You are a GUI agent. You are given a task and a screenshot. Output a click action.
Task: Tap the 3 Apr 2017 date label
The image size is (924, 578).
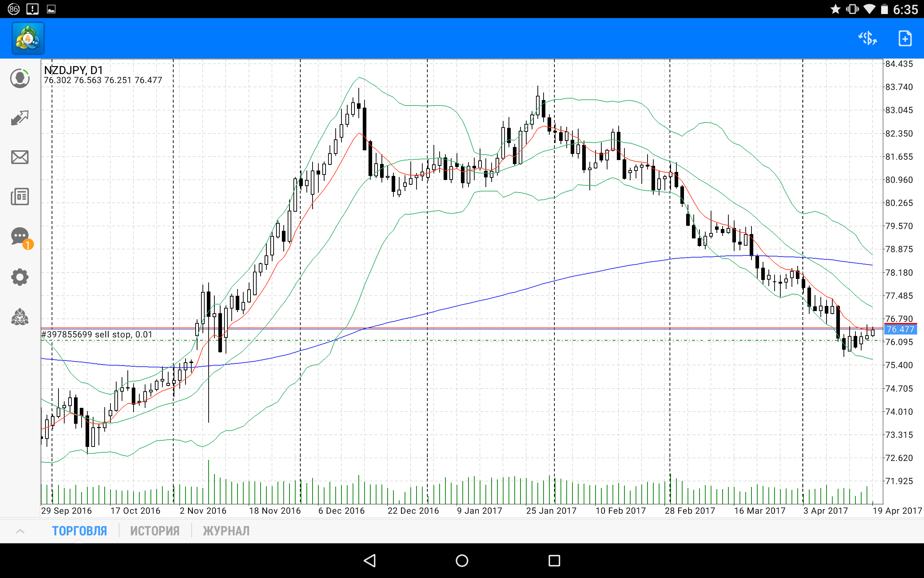825,511
